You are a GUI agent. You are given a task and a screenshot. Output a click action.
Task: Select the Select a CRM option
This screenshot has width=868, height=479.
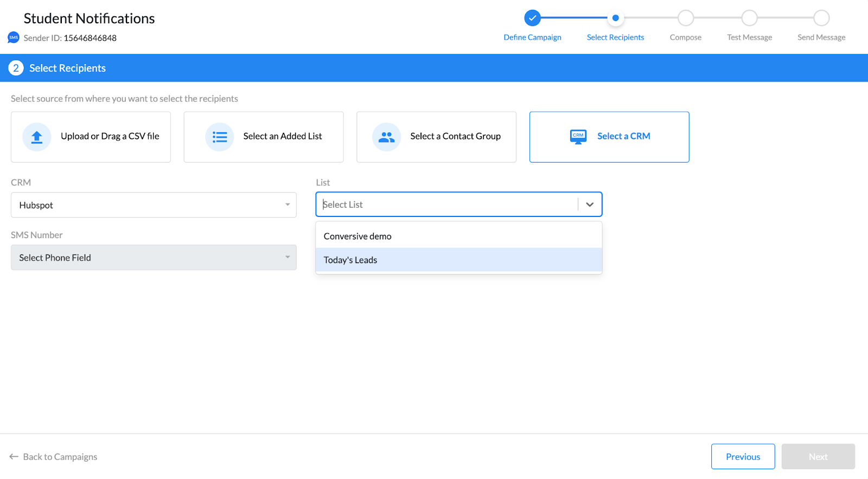[609, 137]
